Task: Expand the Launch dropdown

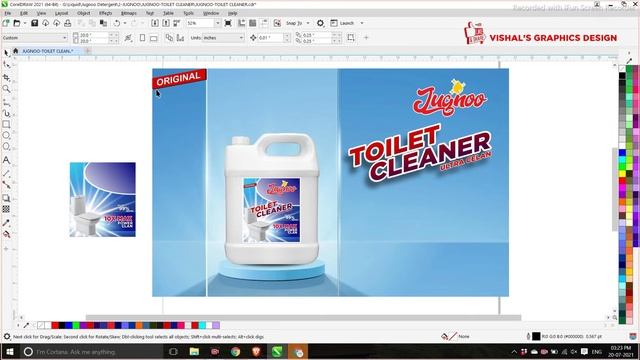Action: [362, 23]
